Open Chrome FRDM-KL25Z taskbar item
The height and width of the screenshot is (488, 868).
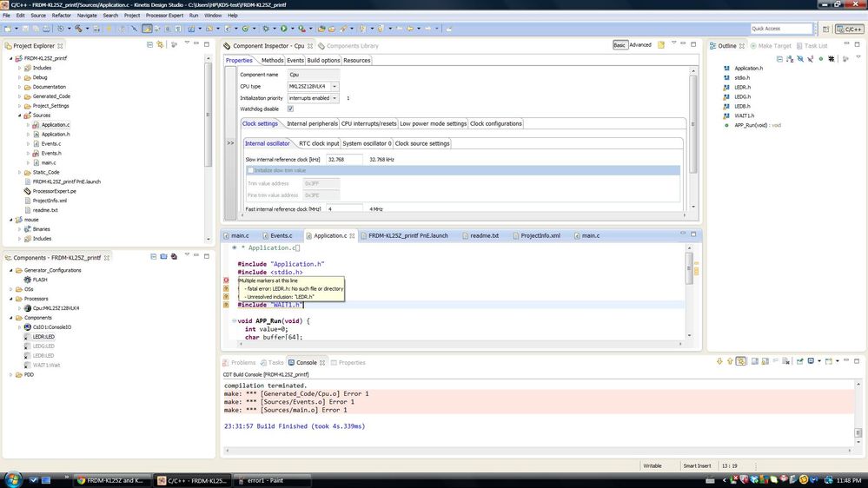(110, 480)
